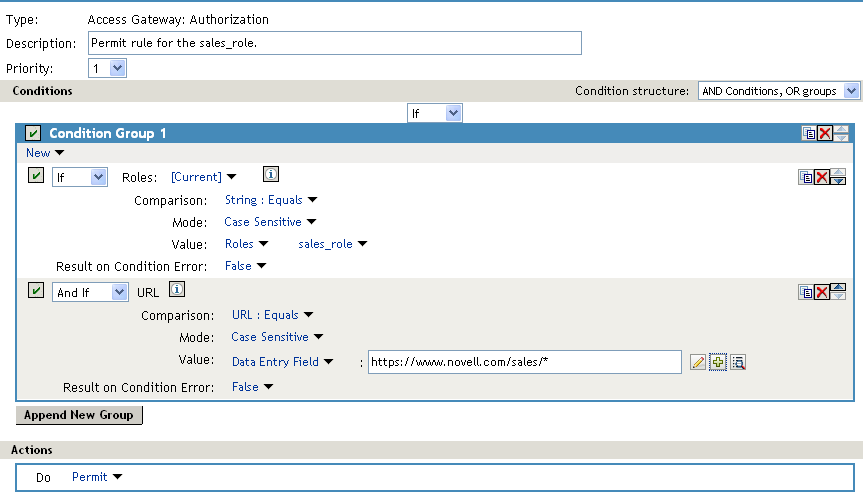This screenshot has height=492, width=863.
Task: Uncheck the URL condition checkbox
Action: coord(36,291)
